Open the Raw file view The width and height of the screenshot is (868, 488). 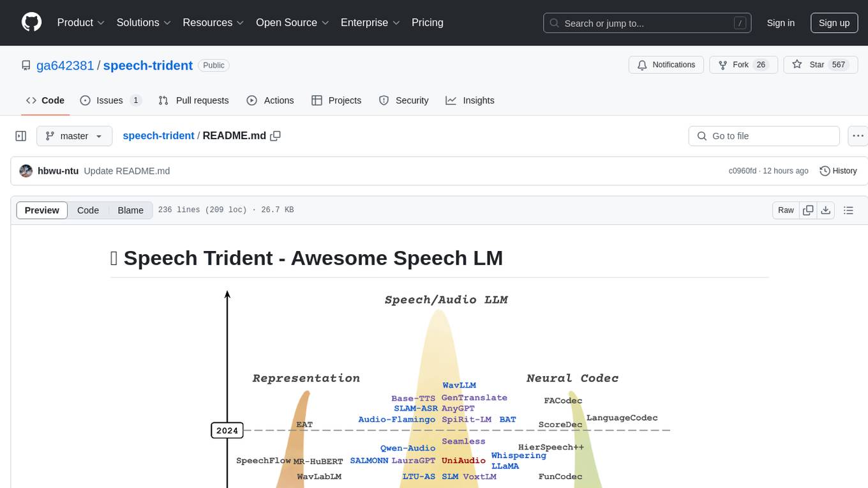[786, 210]
